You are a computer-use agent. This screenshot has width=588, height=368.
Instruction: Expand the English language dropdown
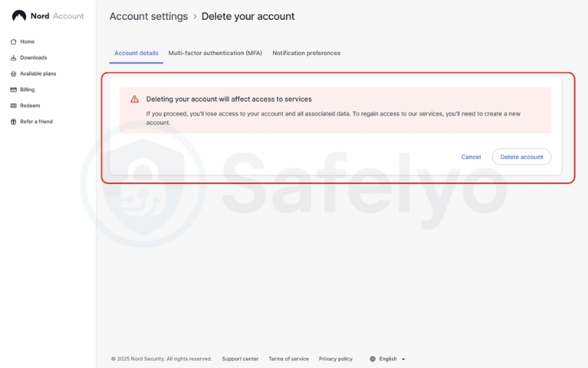[x=404, y=359]
